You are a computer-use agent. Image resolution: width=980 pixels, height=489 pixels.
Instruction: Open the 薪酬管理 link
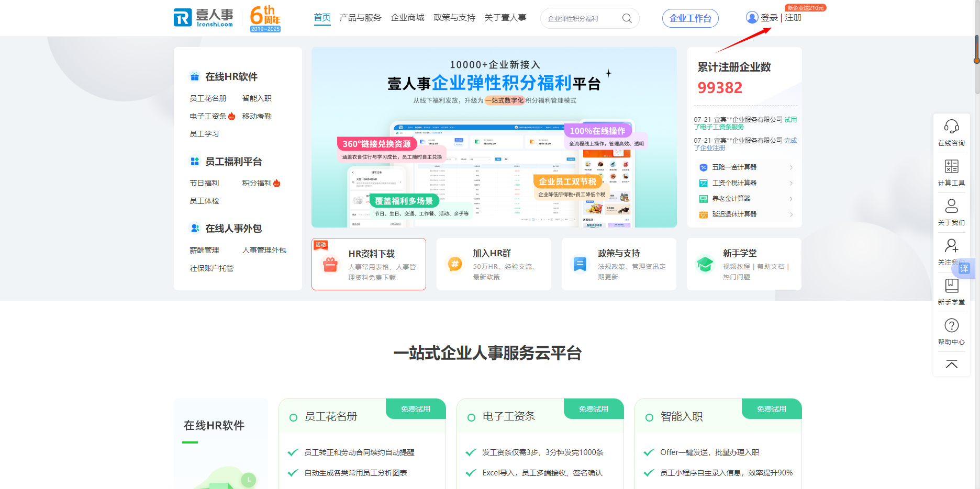pos(204,250)
